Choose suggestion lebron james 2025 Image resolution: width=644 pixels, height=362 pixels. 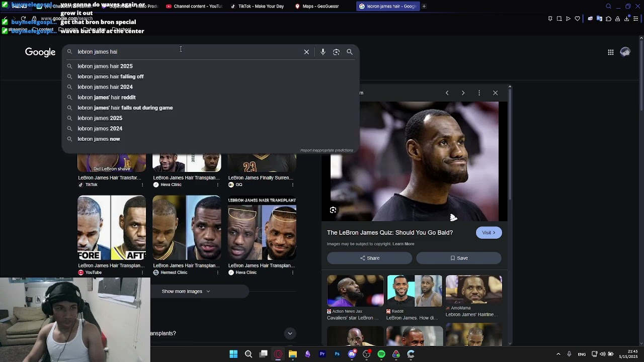point(210,118)
